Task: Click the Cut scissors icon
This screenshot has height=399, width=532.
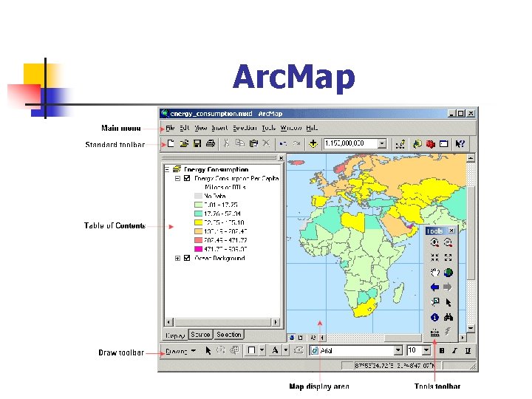Action: tap(226, 143)
